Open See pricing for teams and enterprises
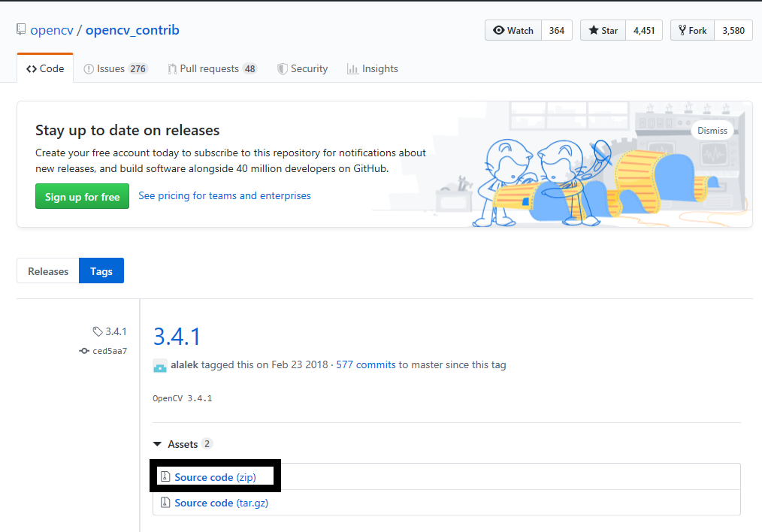The image size is (762, 532). [225, 195]
